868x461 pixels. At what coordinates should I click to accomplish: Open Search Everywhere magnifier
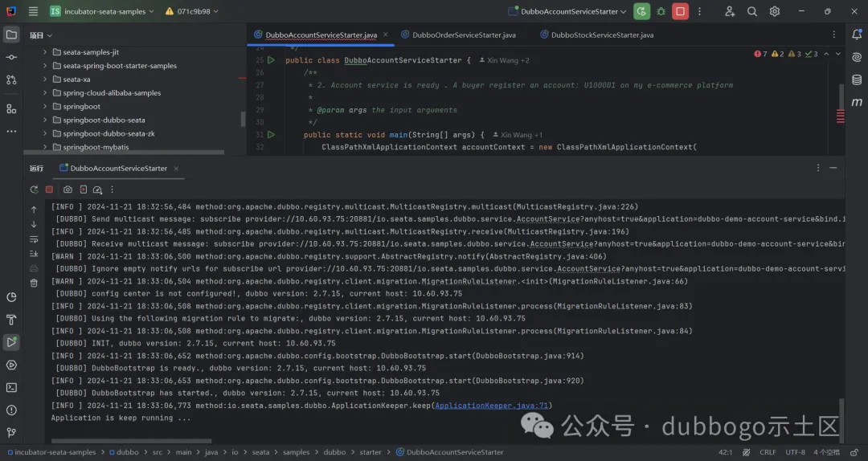(x=752, y=11)
